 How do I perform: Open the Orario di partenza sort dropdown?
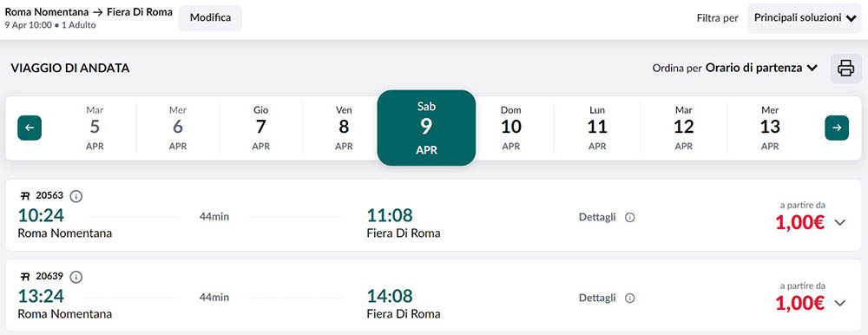(762, 68)
